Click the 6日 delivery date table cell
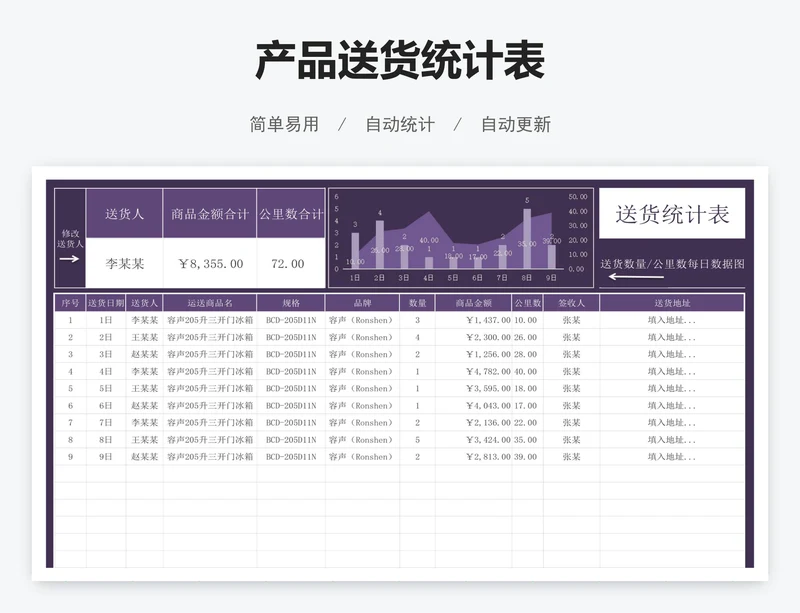 point(106,406)
